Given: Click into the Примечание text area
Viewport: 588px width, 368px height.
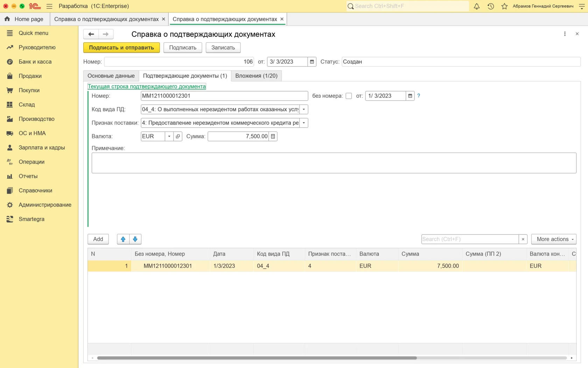Looking at the screenshot, I should click(x=334, y=163).
